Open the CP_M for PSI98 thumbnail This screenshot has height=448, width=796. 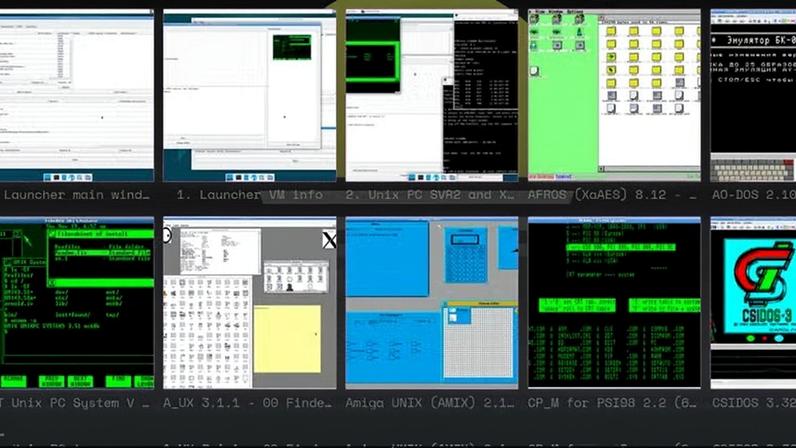click(x=614, y=303)
